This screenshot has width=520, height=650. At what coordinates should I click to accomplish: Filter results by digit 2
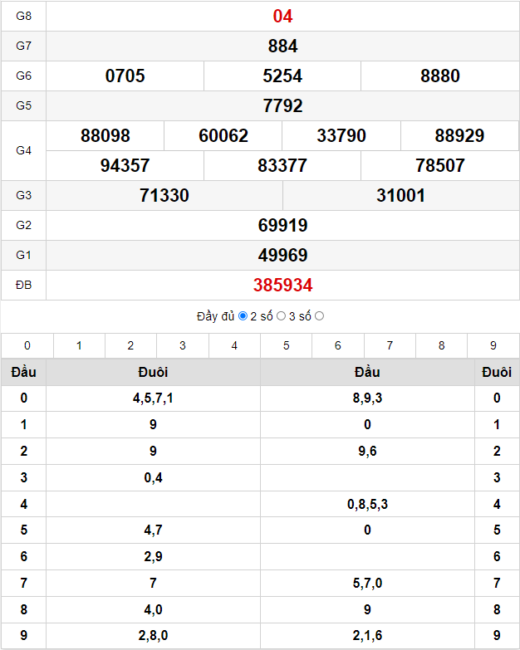[131, 346]
